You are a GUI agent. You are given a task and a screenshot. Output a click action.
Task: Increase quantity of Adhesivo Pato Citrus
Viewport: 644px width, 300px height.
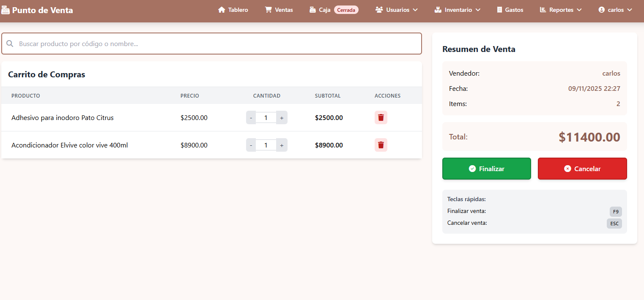click(282, 117)
